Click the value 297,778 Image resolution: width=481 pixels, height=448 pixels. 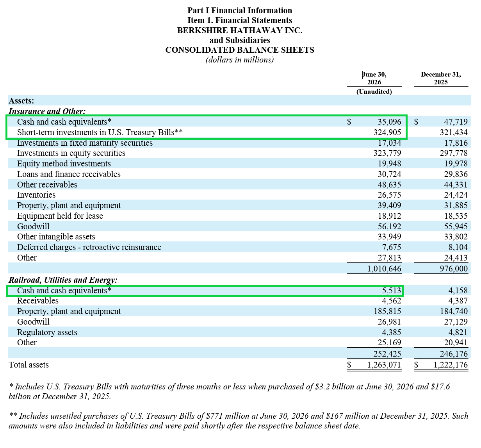[454, 153]
